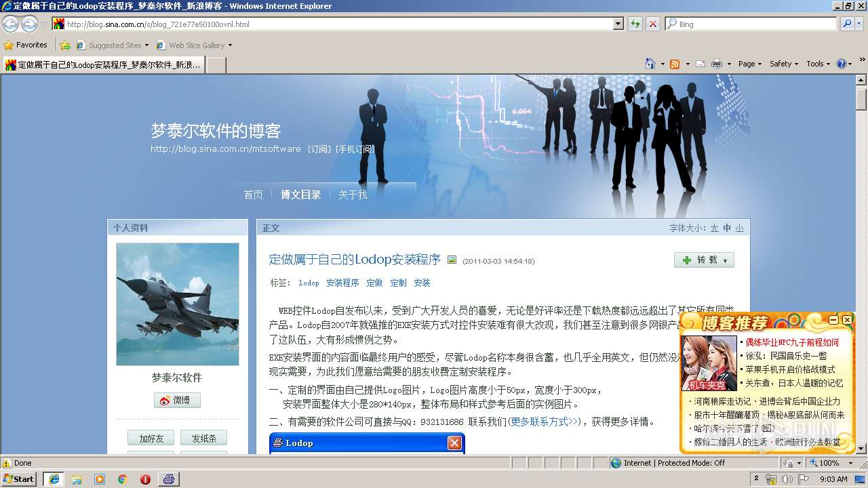Minimize the 博客推荐 popup panel

click(x=834, y=319)
